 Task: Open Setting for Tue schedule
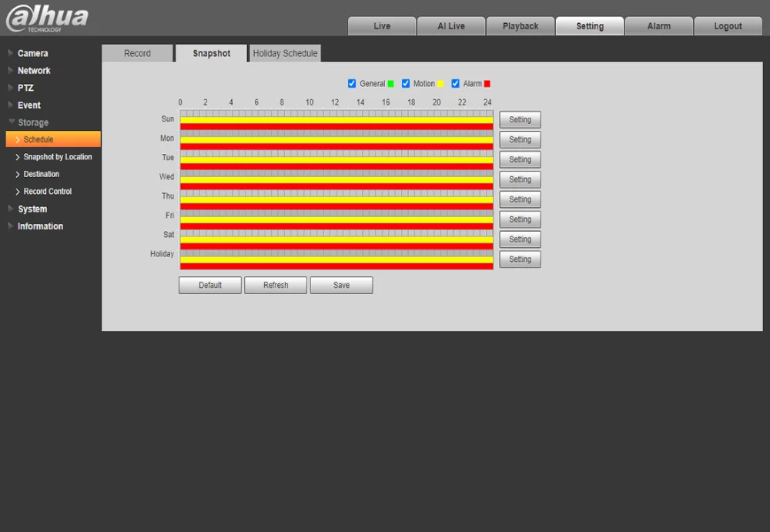coord(520,159)
